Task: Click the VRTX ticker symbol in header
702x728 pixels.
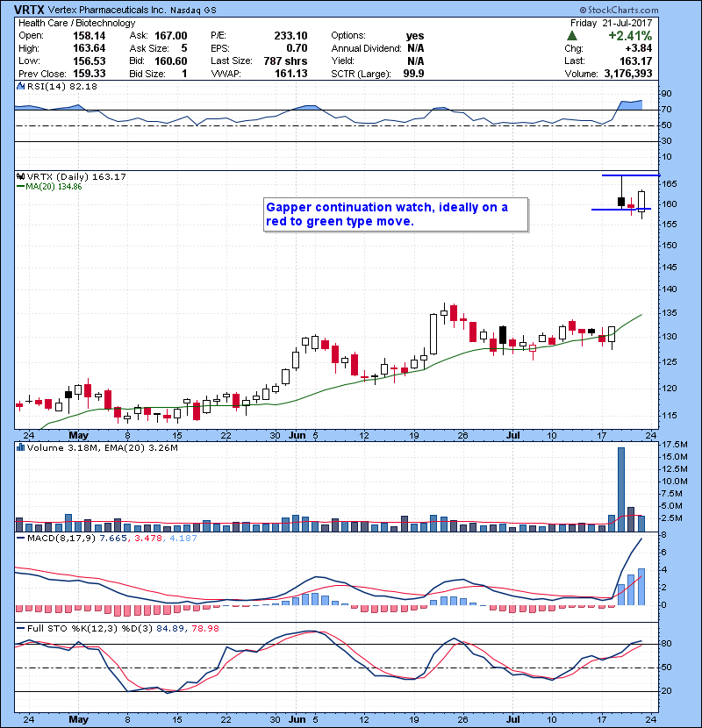Action: 29,10
